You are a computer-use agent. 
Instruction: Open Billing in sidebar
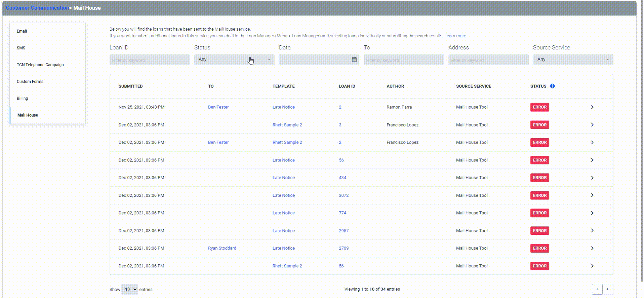click(x=22, y=99)
